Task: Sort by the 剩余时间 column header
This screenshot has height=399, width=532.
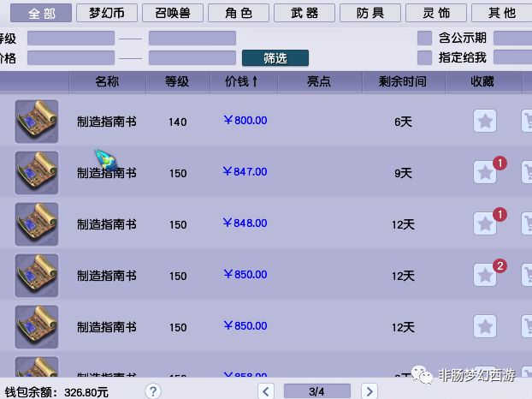Action: pos(403,81)
